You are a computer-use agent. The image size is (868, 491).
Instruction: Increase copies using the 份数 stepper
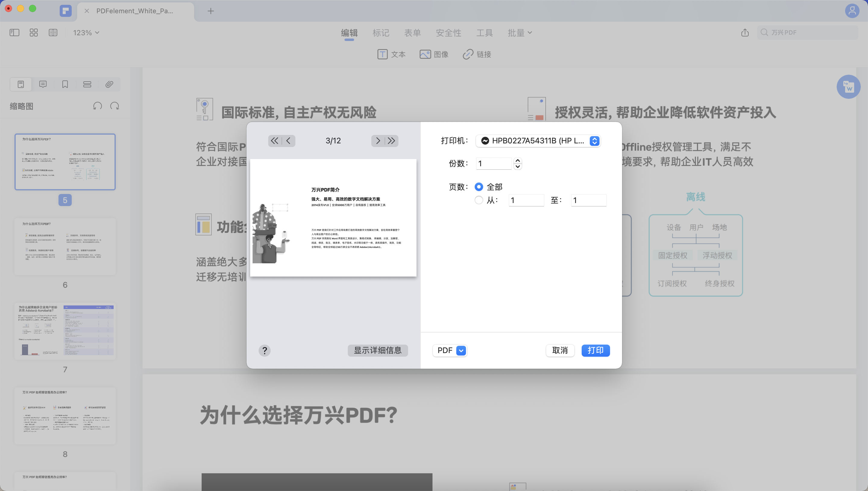coord(518,161)
